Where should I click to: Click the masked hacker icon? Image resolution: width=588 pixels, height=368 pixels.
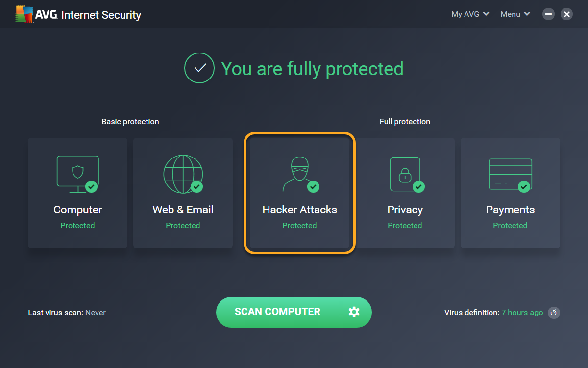298,173
